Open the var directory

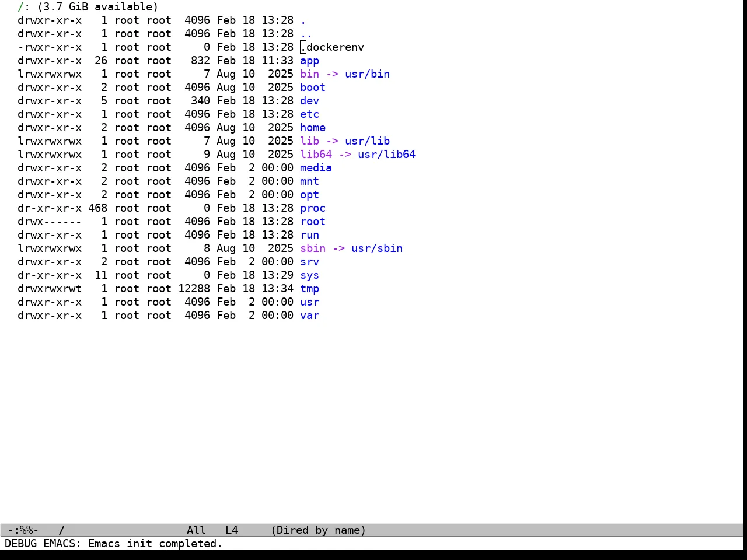tap(309, 316)
